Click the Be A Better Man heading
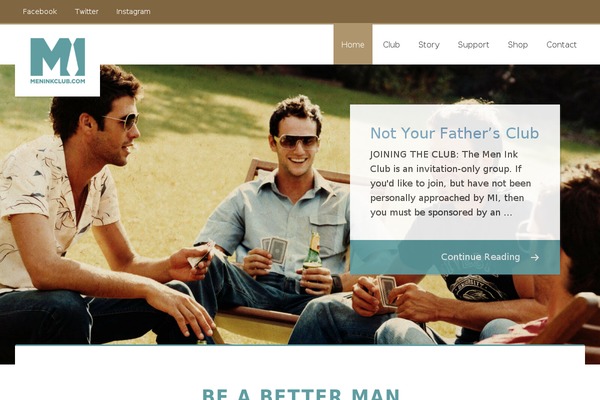This screenshot has height=400, width=600. (x=301, y=394)
